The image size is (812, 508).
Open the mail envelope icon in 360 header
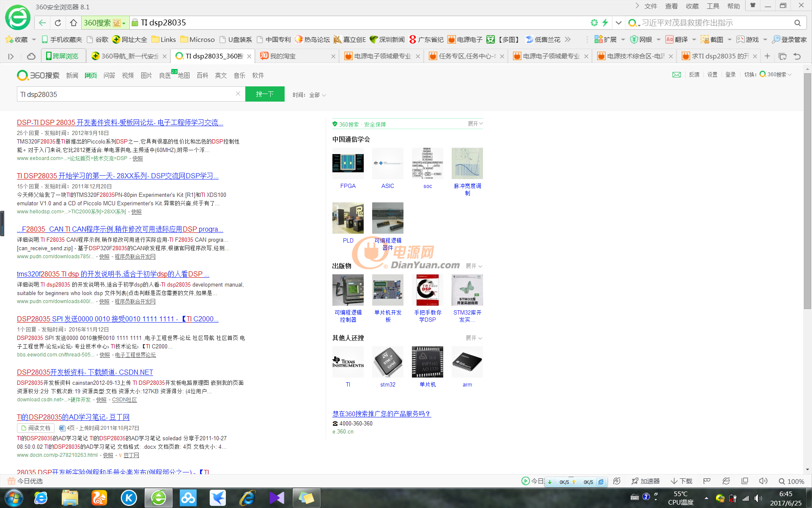pyautogui.click(x=677, y=75)
